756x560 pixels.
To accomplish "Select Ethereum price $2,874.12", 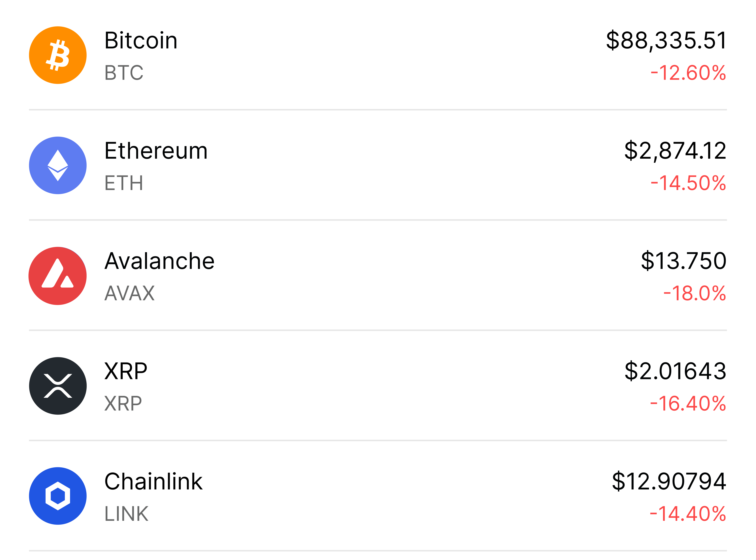I will (675, 151).
